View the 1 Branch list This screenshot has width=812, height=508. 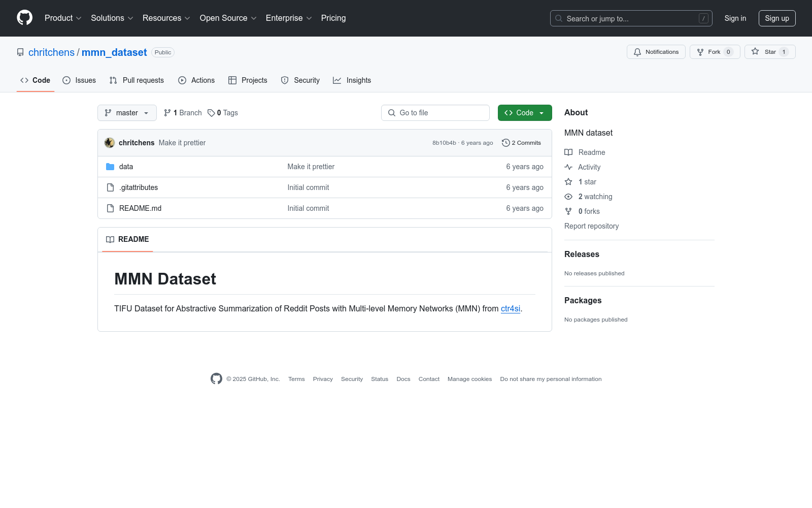pyautogui.click(x=183, y=113)
